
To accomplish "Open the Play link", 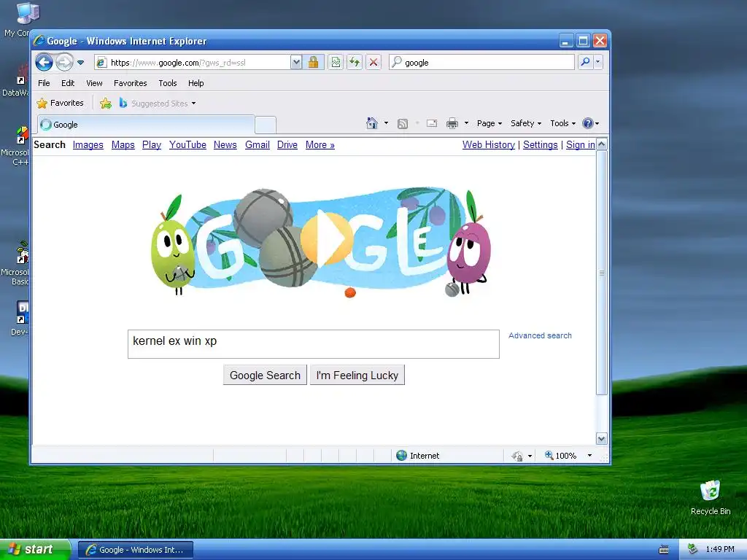I will [152, 145].
